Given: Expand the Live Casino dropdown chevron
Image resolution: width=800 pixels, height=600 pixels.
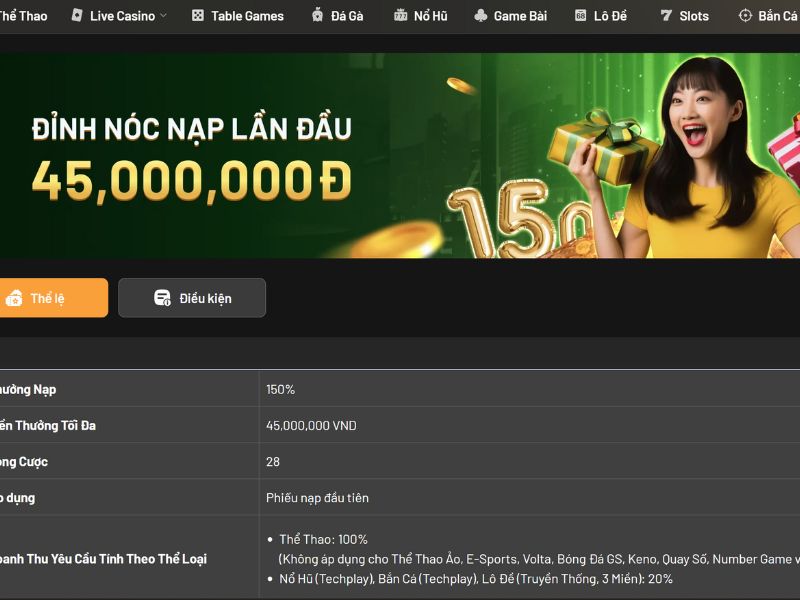Looking at the screenshot, I should tap(163, 16).
